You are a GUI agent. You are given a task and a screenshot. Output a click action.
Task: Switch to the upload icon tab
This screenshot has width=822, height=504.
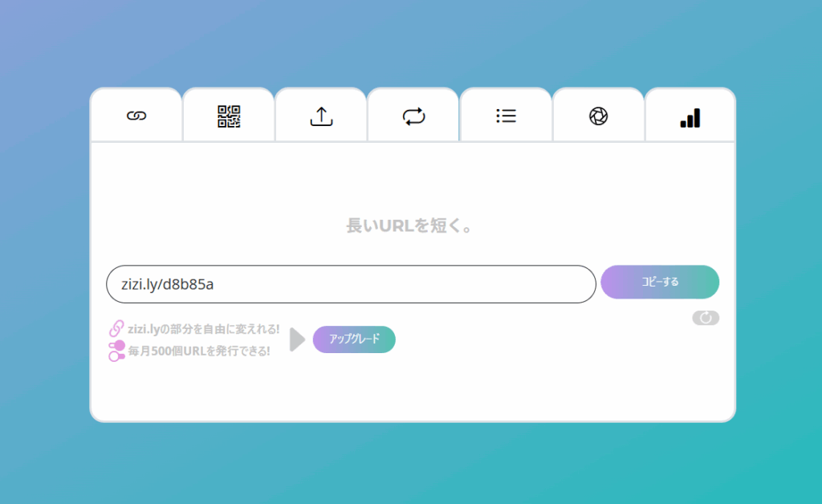[x=321, y=116]
